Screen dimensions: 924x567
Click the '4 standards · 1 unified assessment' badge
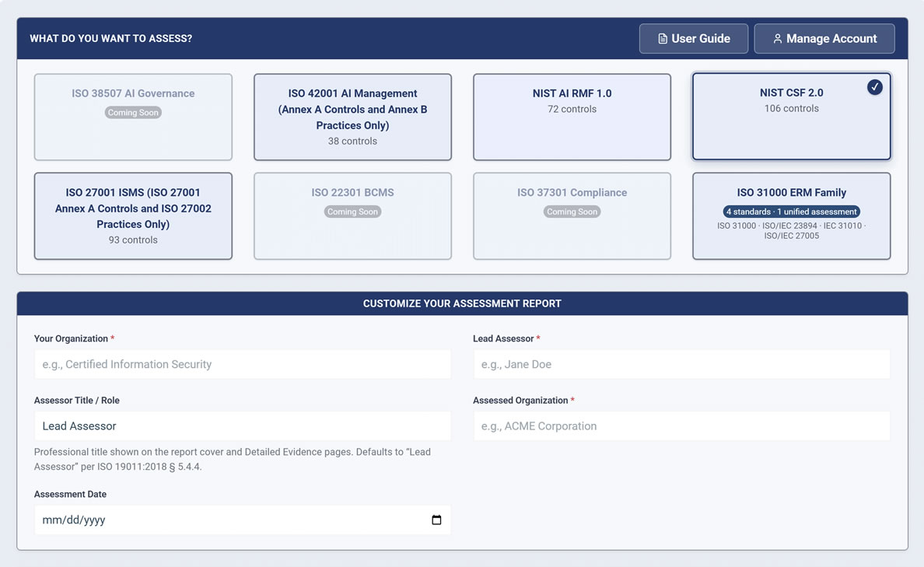coord(792,212)
